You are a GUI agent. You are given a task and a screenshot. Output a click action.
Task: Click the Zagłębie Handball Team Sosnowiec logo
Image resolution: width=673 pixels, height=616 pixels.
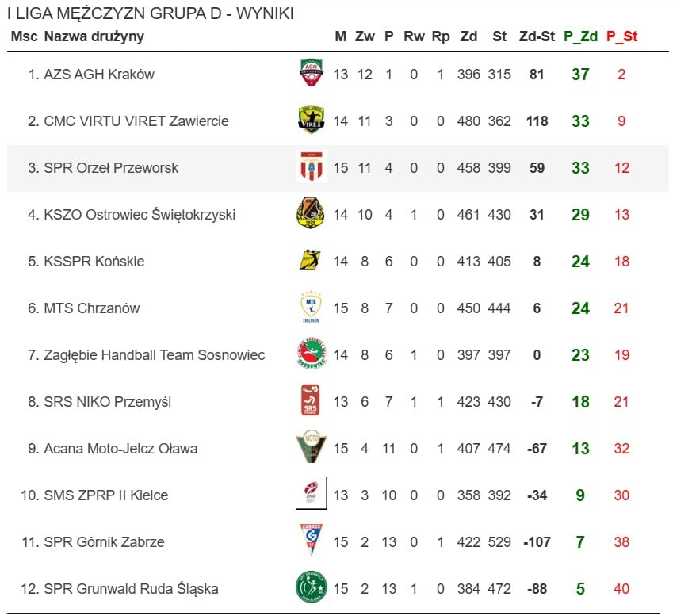point(311,354)
